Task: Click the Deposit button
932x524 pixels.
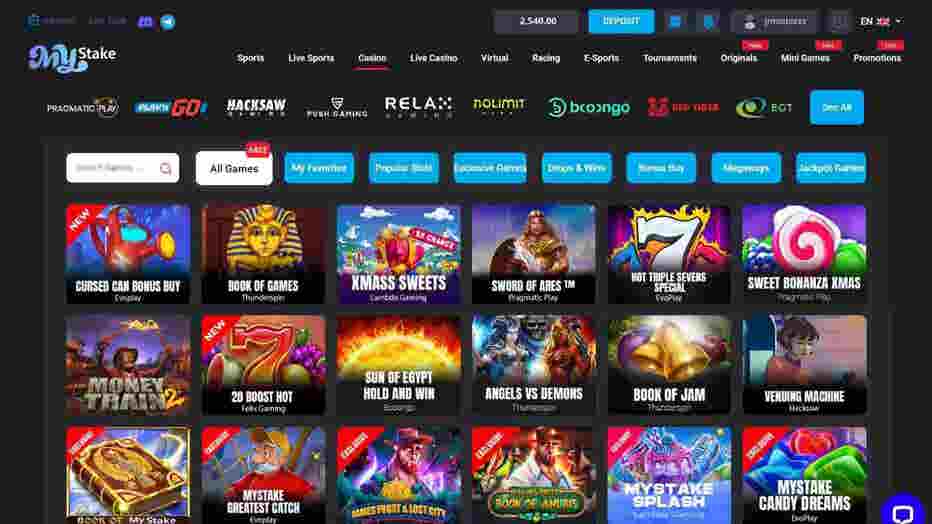Action: pyautogui.click(x=621, y=21)
